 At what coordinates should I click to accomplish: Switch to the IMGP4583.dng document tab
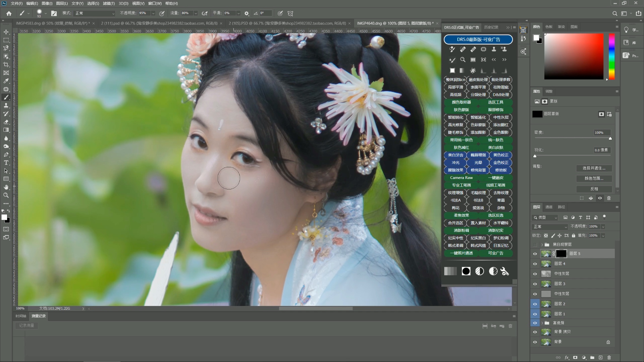pyautogui.click(x=52, y=23)
